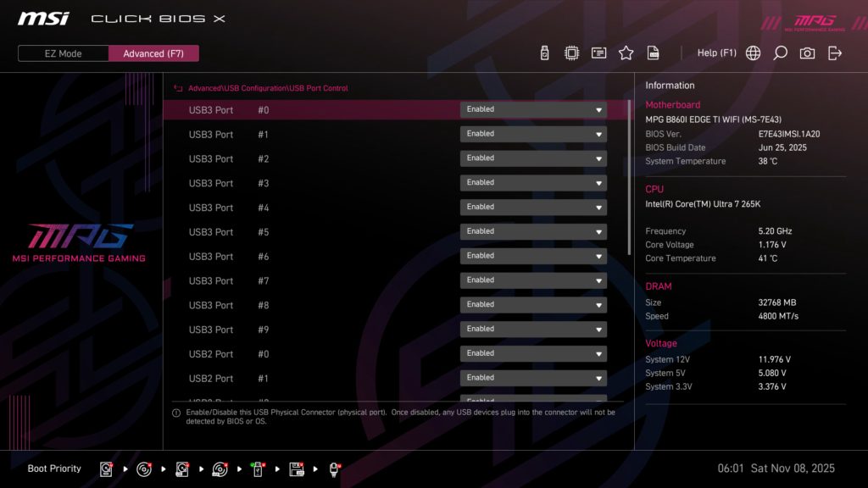The width and height of the screenshot is (868, 488).
Task: Disable USB3 Port #0
Action: pos(532,108)
